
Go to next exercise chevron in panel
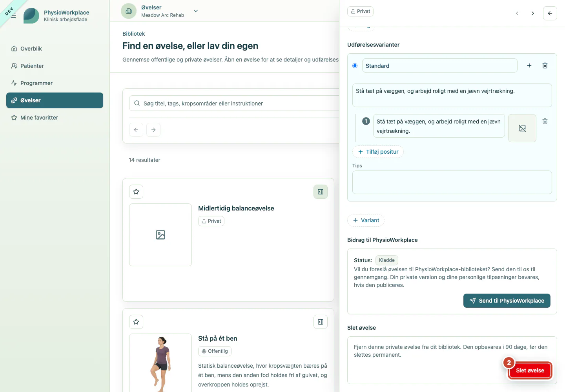point(533,13)
